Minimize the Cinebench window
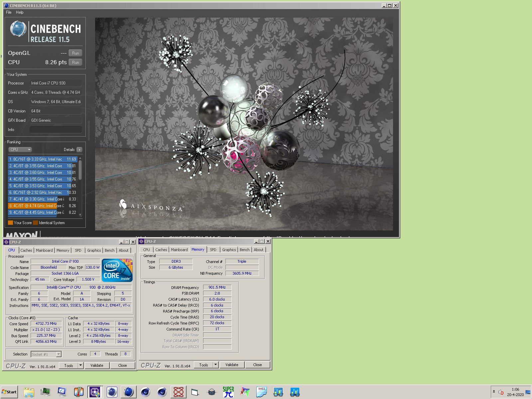The image size is (532, 399). [x=384, y=6]
